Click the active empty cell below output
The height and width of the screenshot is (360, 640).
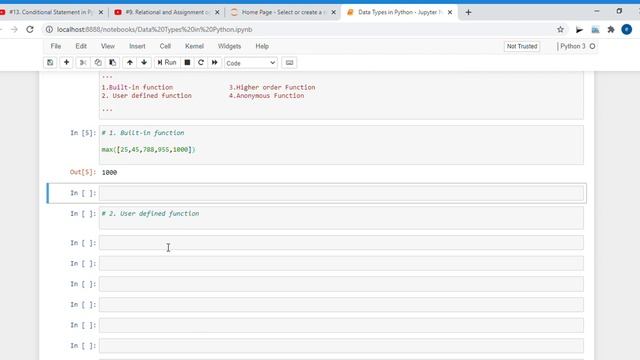coord(341,193)
